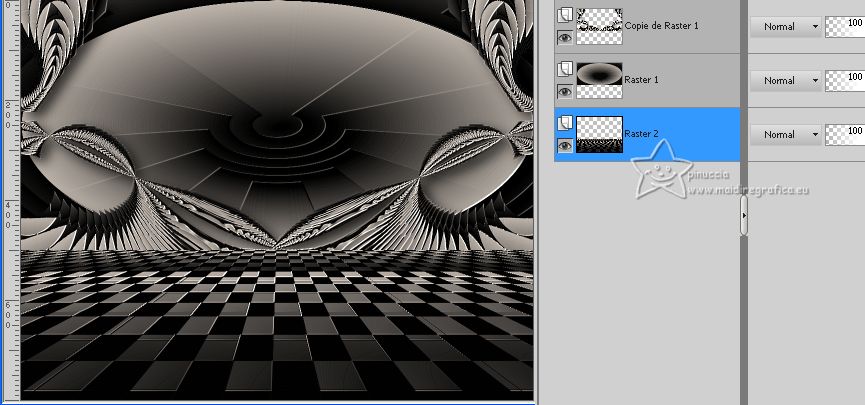The height and width of the screenshot is (405, 865).
Task: Click the Raster 2 layer name
Action: (641, 134)
